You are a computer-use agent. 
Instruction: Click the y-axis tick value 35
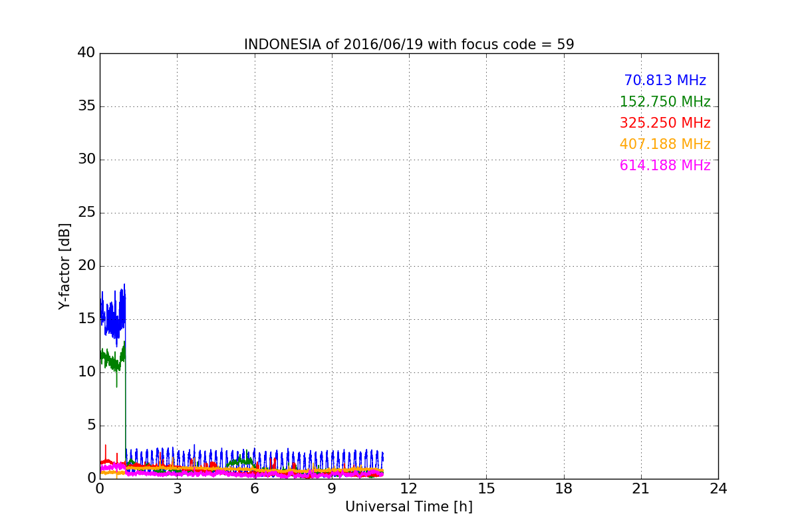[x=86, y=106]
